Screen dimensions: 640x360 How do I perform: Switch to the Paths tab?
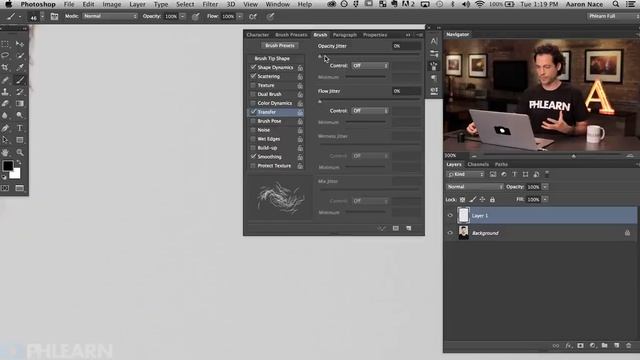(x=501, y=164)
